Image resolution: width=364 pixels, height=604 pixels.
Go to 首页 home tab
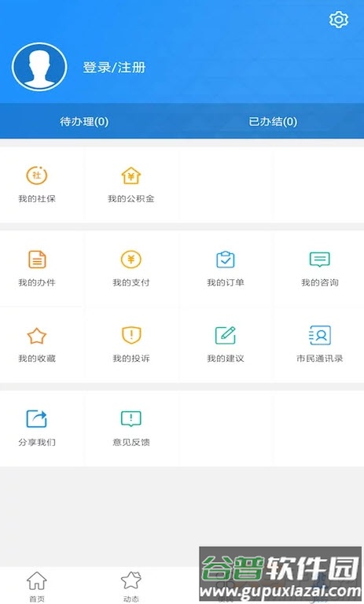tap(37, 586)
